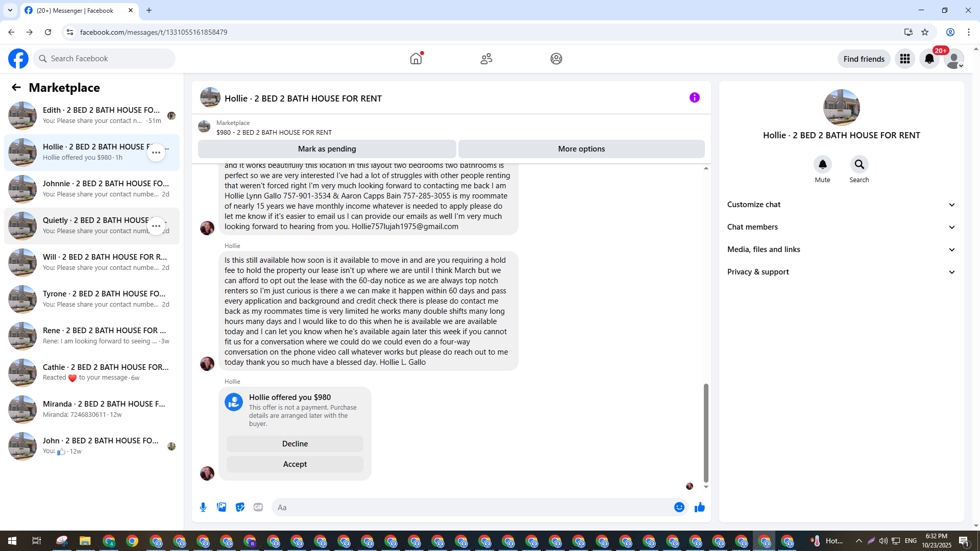Open the GIF picker icon

coord(258,507)
